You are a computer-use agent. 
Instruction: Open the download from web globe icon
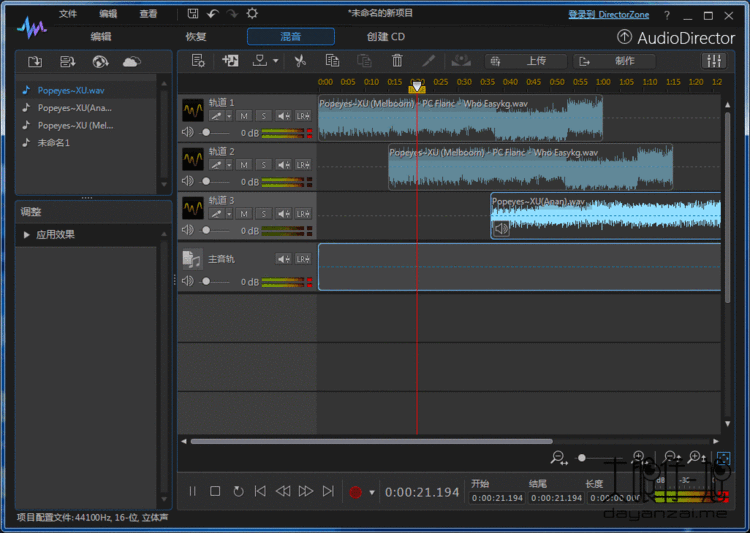pyautogui.click(x=100, y=62)
